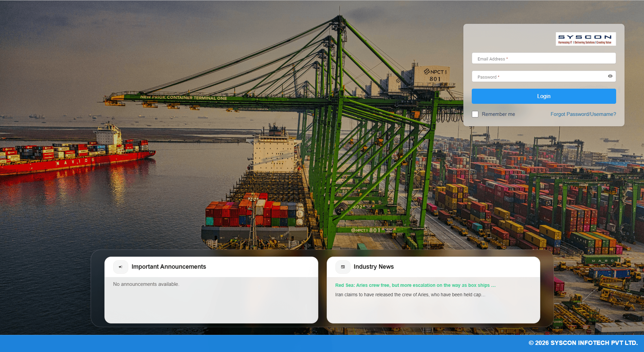Open the Forgot Password/Username link

pyautogui.click(x=583, y=114)
